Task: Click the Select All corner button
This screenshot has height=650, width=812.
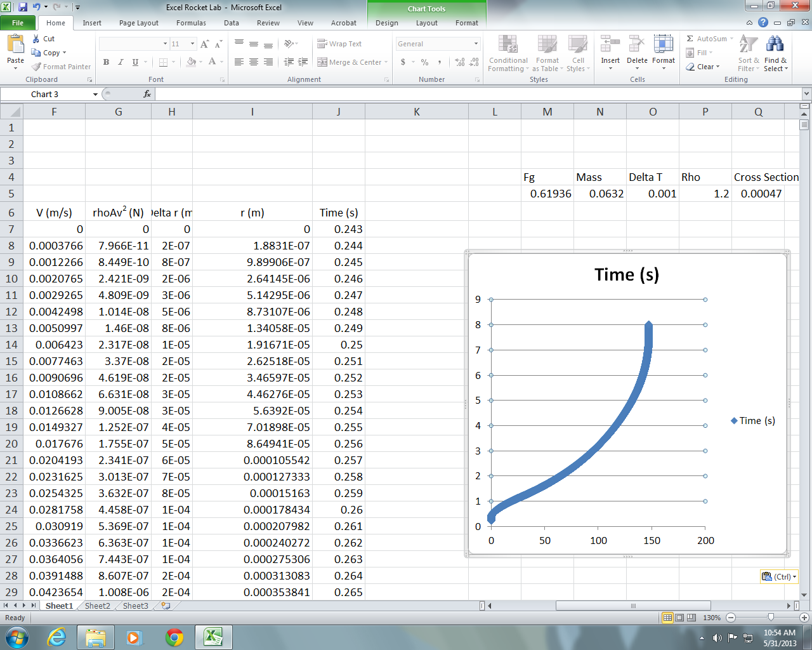Action: pyautogui.click(x=11, y=112)
